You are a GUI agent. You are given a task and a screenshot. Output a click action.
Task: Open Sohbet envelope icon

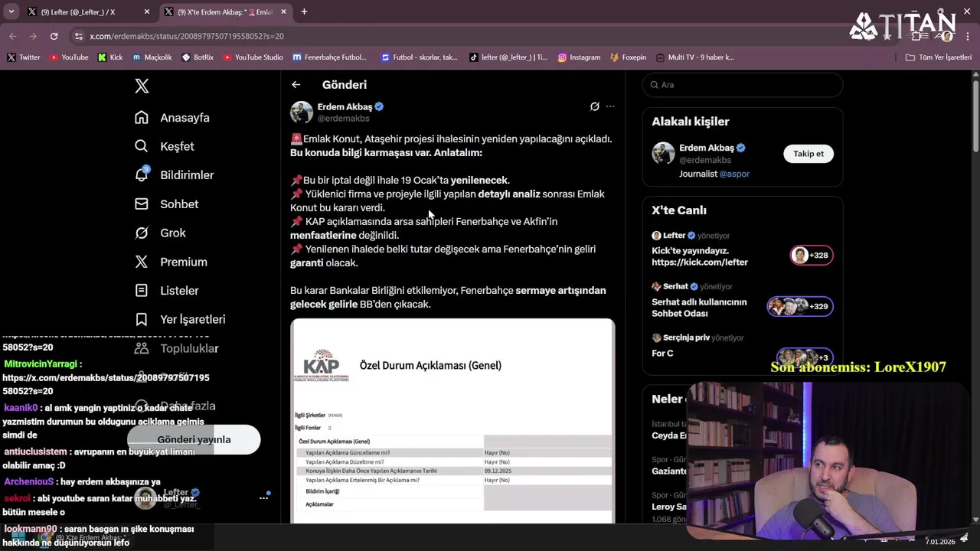142,204
